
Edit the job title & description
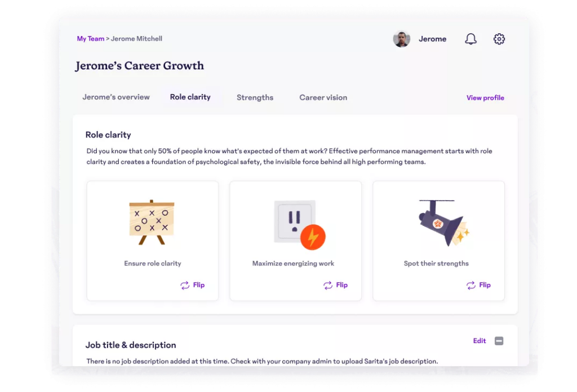[x=479, y=341]
